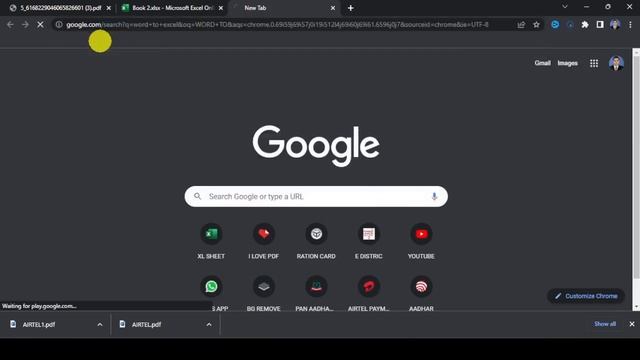
Task: Stop loading the page
Action: [x=40, y=24]
